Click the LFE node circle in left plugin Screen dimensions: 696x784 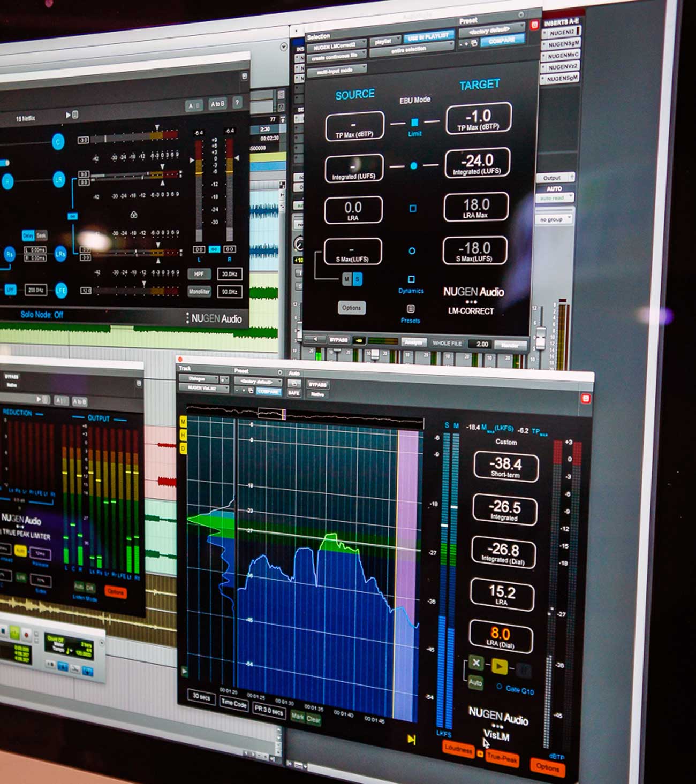pyautogui.click(x=61, y=291)
